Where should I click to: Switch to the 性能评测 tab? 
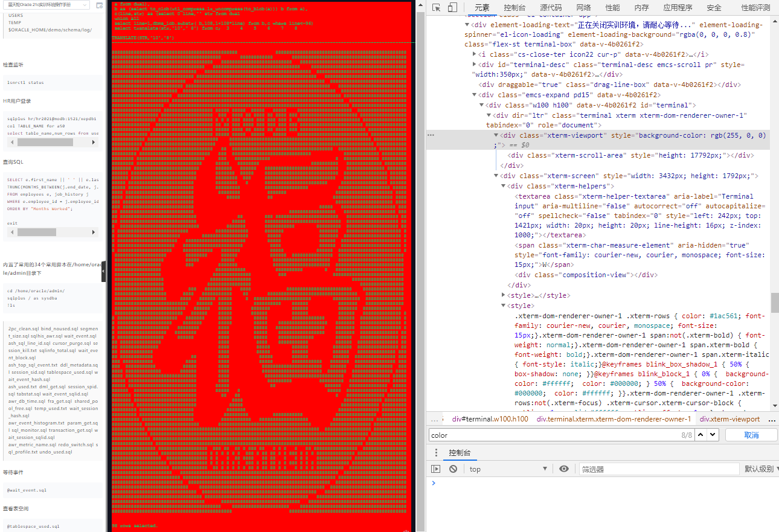pos(755,8)
